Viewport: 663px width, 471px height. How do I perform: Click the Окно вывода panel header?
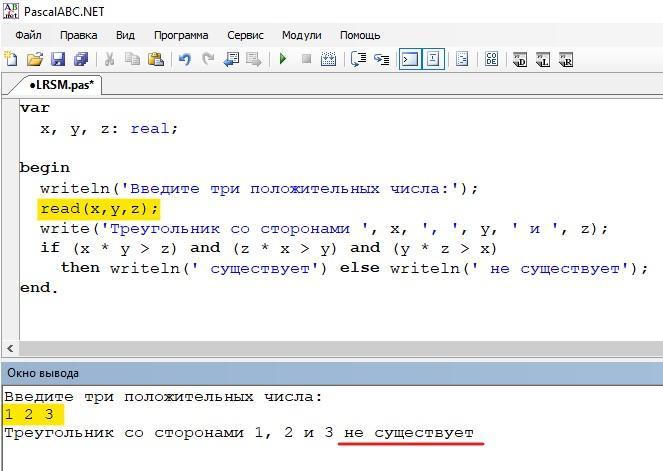pyautogui.click(x=332, y=373)
